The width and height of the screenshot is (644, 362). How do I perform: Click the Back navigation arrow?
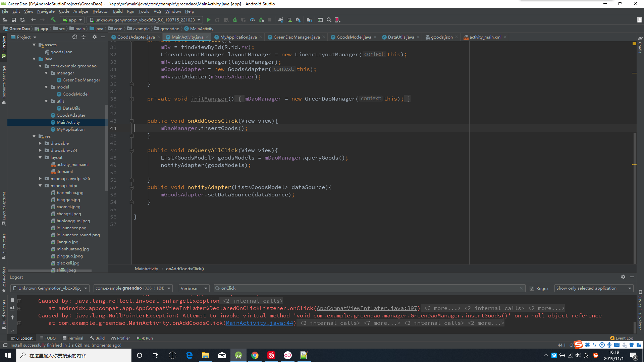pos(33,20)
